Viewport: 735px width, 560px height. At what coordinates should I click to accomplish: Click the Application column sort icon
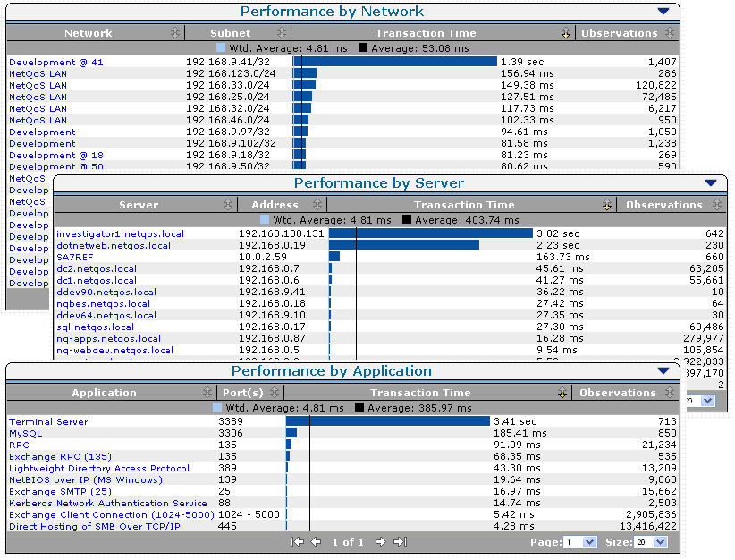point(207,392)
